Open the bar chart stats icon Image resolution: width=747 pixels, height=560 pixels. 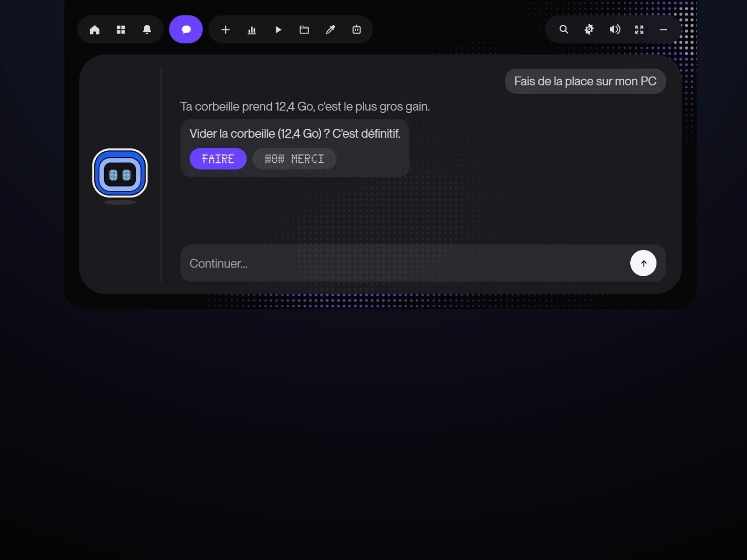(252, 30)
